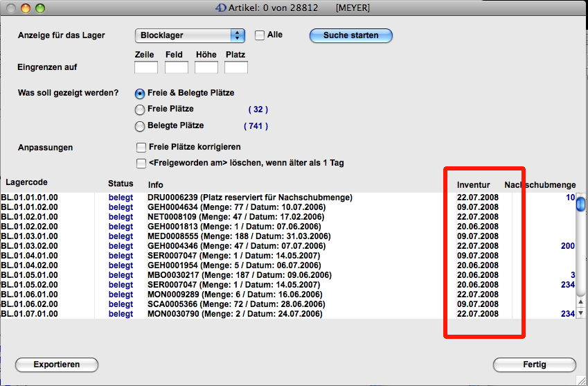588x386 pixels.
Task: Click the Suche starten button
Action: point(350,35)
